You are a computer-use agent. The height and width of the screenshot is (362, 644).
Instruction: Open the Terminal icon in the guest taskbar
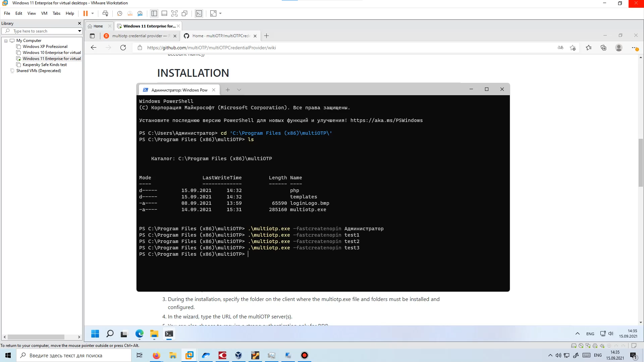pyautogui.click(x=169, y=334)
